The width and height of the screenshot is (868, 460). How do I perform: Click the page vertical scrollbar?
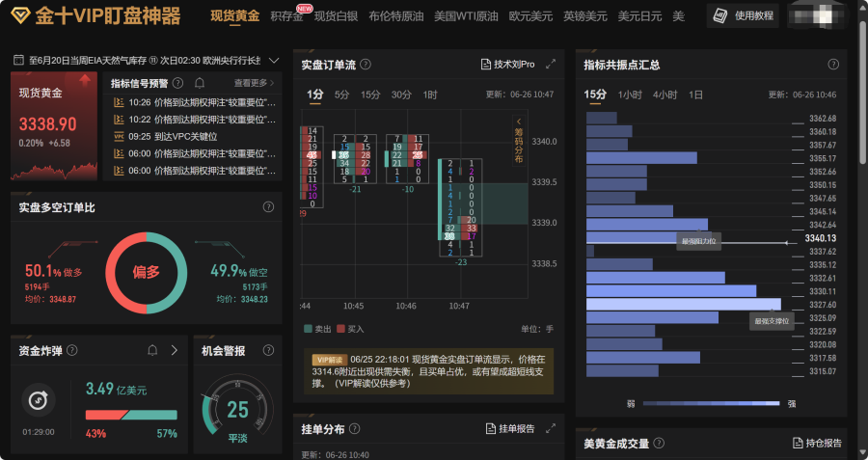pos(863,95)
